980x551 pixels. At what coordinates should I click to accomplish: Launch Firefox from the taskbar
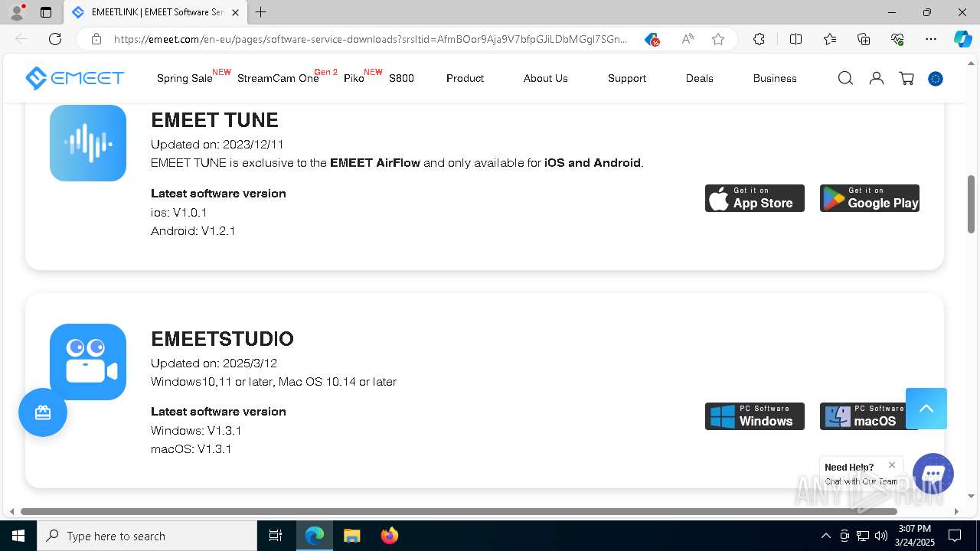(389, 536)
